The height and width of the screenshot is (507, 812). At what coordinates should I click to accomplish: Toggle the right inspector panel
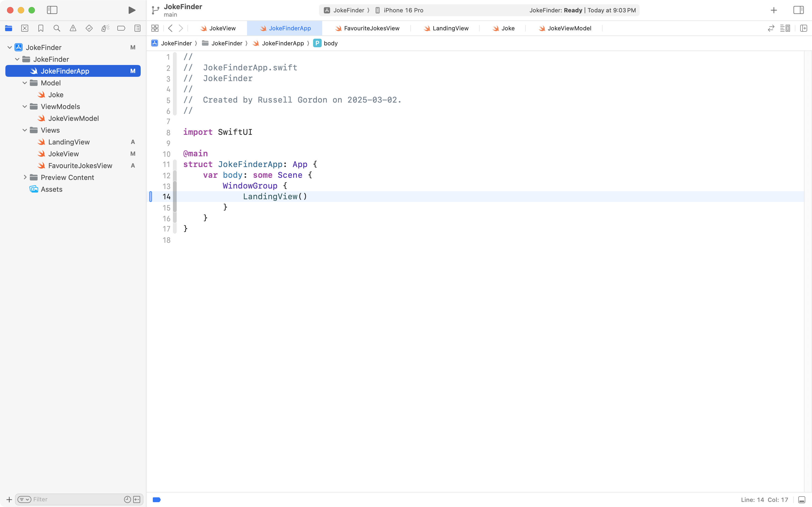click(798, 10)
